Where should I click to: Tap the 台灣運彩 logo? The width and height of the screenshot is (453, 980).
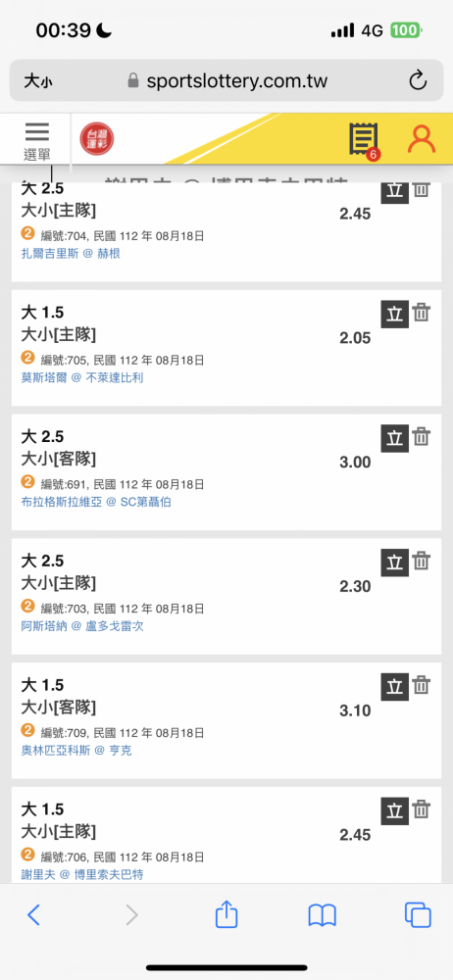tap(97, 139)
